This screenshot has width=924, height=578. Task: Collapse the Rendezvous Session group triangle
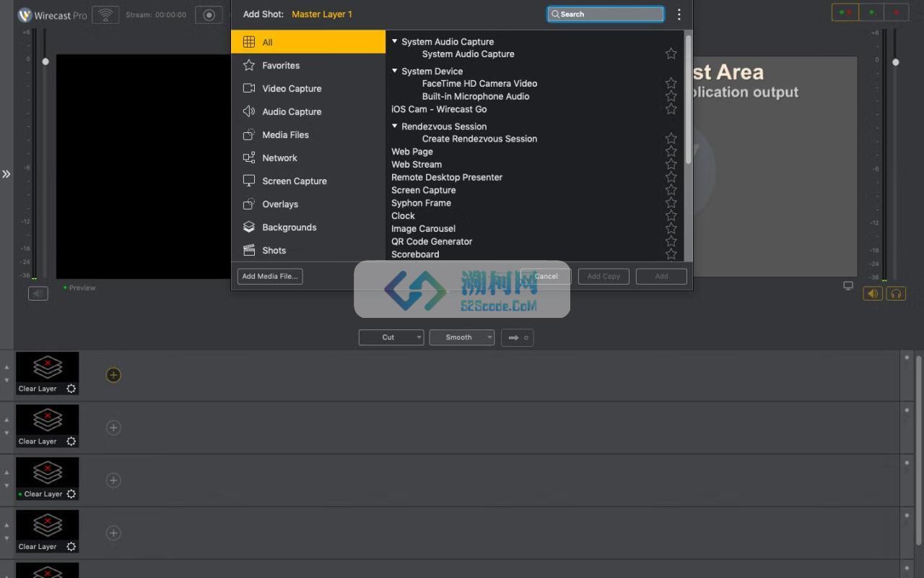[x=395, y=126]
